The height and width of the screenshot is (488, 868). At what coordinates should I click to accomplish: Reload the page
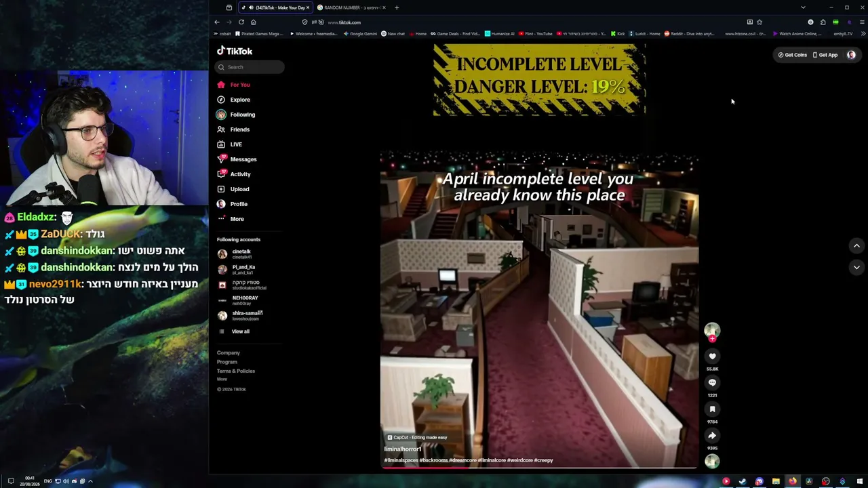[241, 22]
